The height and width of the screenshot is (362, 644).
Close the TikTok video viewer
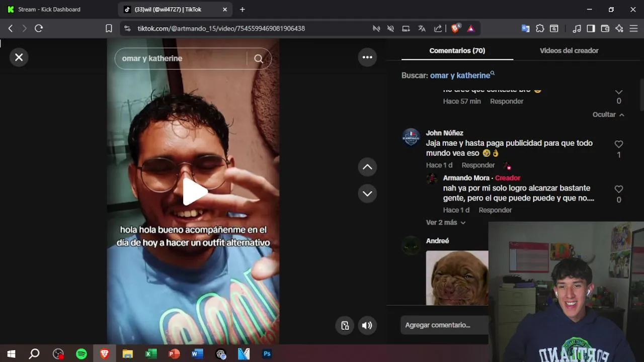click(19, 57)
